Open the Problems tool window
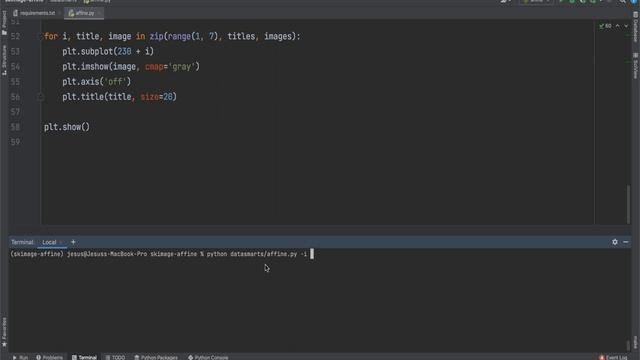The height and width of the screenshot is (360, 640). 49,357
